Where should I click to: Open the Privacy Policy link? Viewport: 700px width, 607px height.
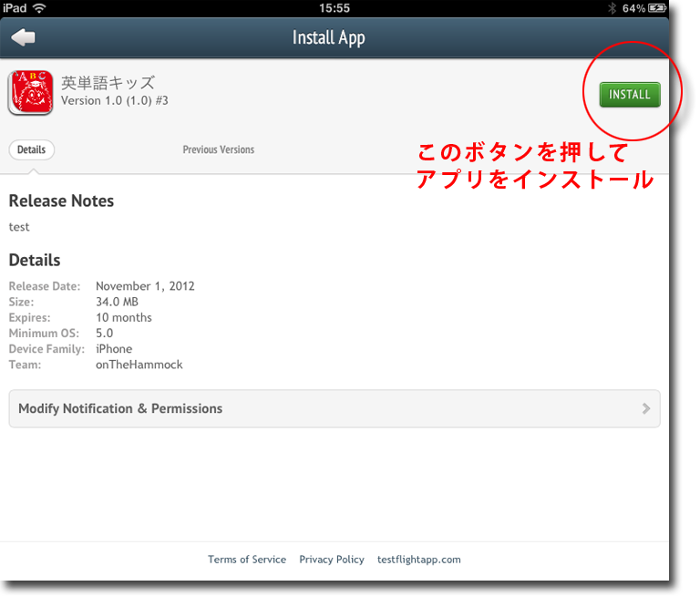click(x=331, y=560)
